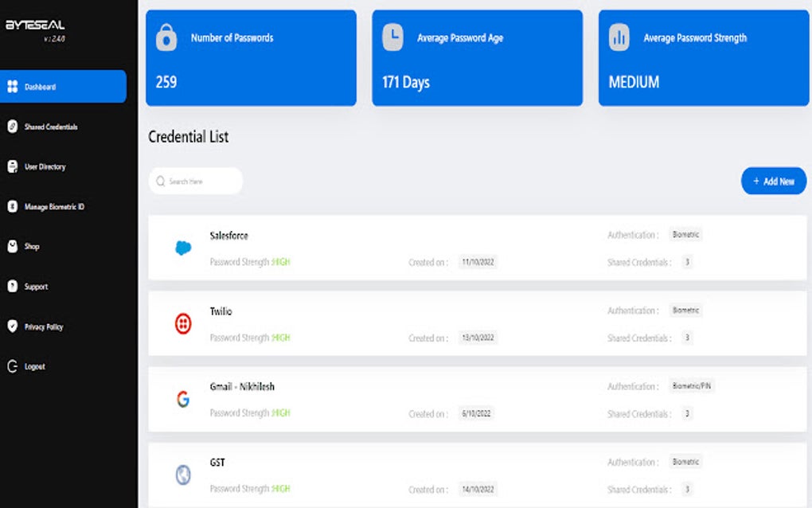Click the Biometric tag on Twilio row
Image resolution: width=812 pixels, height=508 pixels.
tap(685, 311)
